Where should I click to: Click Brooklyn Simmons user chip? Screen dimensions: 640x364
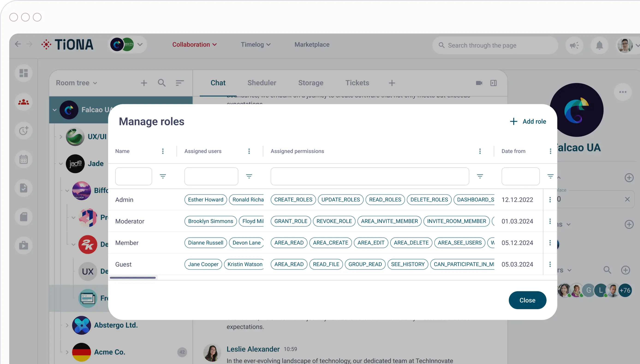click(210, 221)
